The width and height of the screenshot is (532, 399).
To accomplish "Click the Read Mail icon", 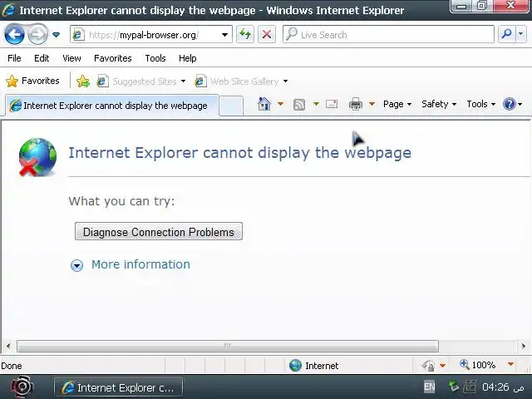I will (332, 104).
